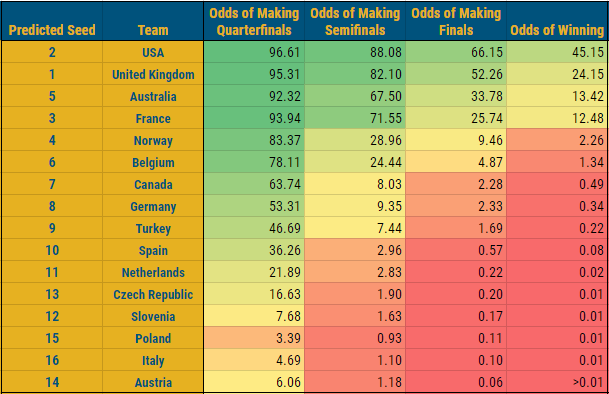The height and width of the screenshot is (394, 609).
Task: Select Germany's predicted seed 8 cell
Action: click(52, 206)
